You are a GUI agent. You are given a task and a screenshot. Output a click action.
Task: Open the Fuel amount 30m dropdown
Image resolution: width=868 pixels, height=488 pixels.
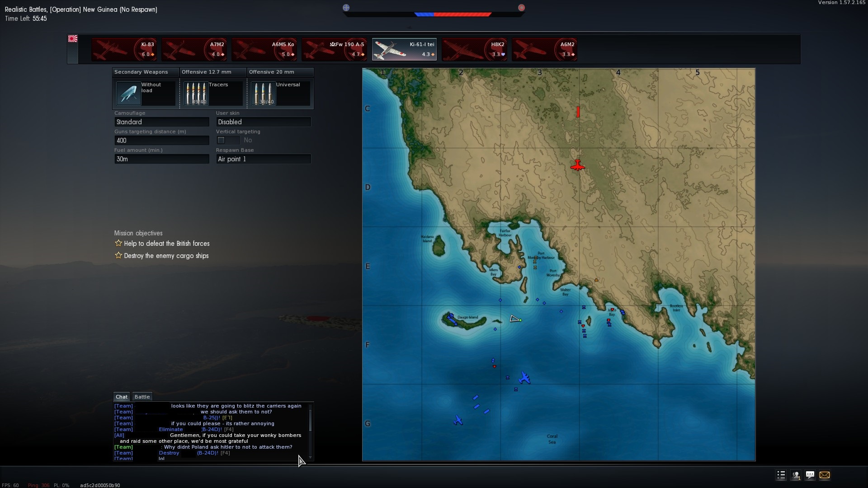[x=161, y=159]
